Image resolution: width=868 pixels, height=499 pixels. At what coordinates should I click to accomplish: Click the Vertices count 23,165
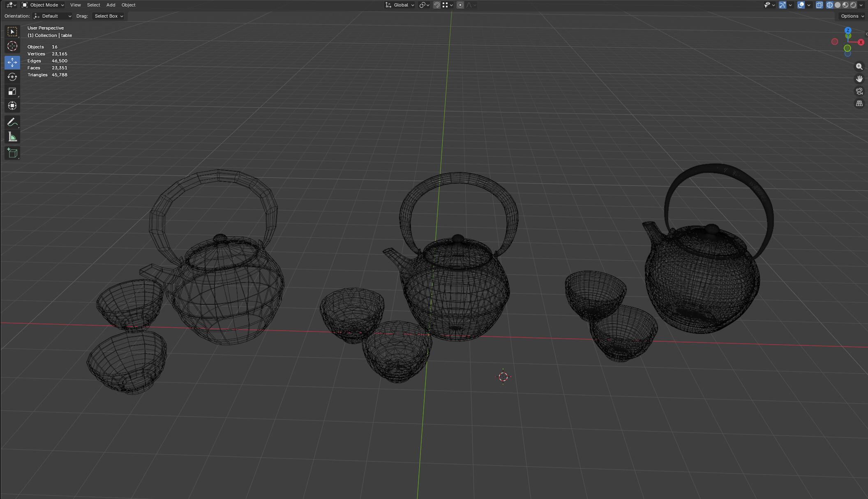point(60,54)
